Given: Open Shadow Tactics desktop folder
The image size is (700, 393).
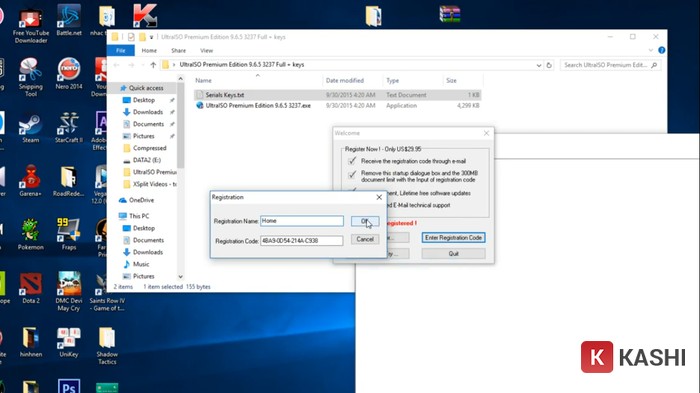Looking at the screenshot, I should point(107,346).
